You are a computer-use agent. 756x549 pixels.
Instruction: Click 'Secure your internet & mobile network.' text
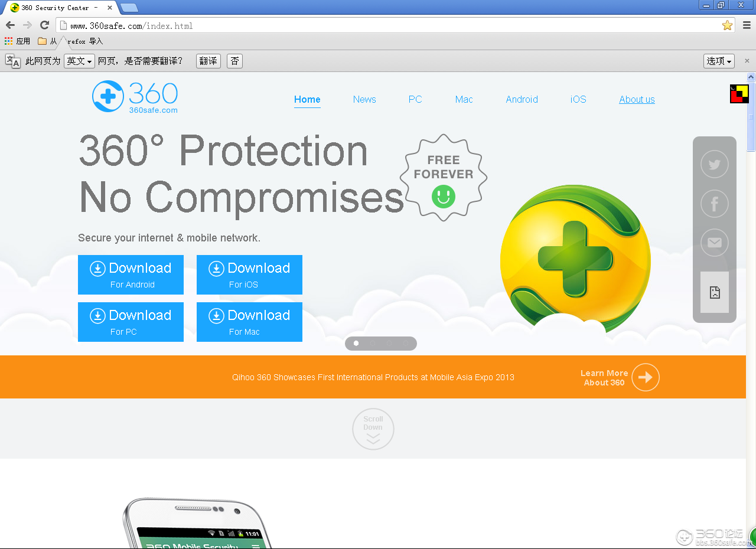(169, 238)
